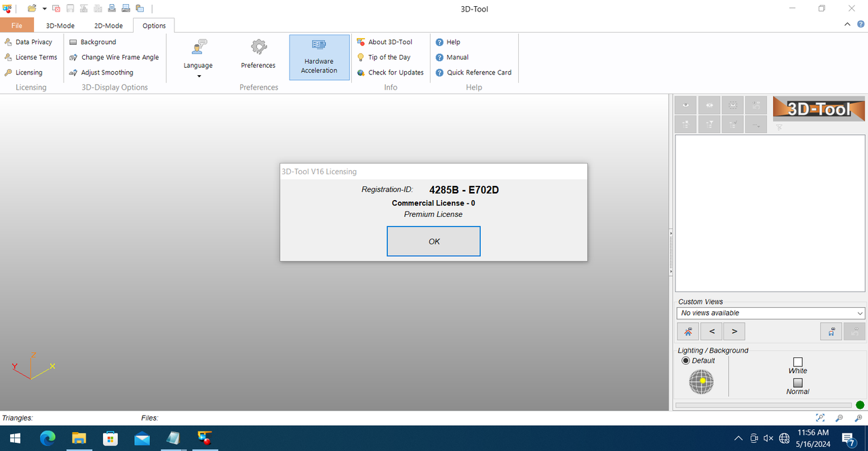Click OK in the Licensing dialog

click(x=434, y=241)
